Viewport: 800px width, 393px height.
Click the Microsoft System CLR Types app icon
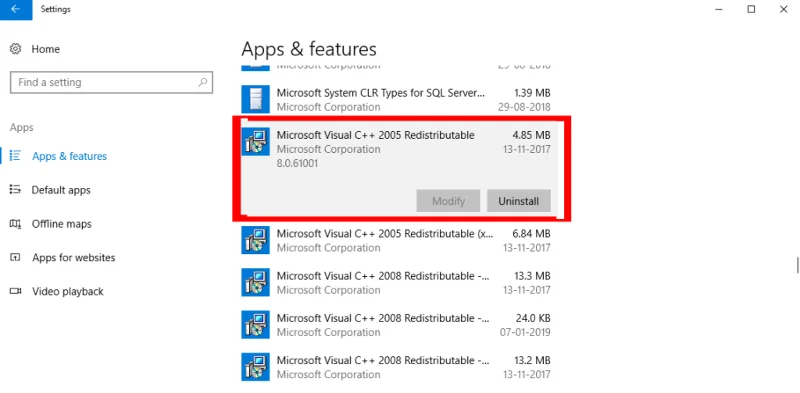pos(255,99)
